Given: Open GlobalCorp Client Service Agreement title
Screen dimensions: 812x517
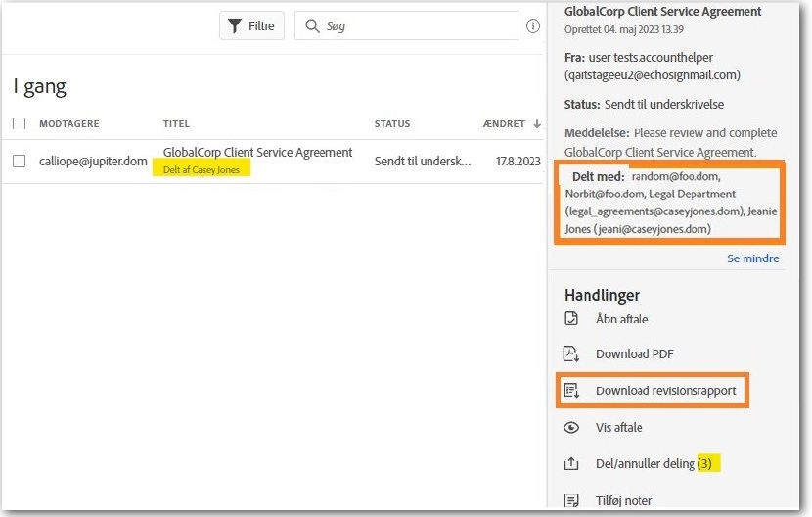Looking at the screenshot, I should click(x=257, y=152).
